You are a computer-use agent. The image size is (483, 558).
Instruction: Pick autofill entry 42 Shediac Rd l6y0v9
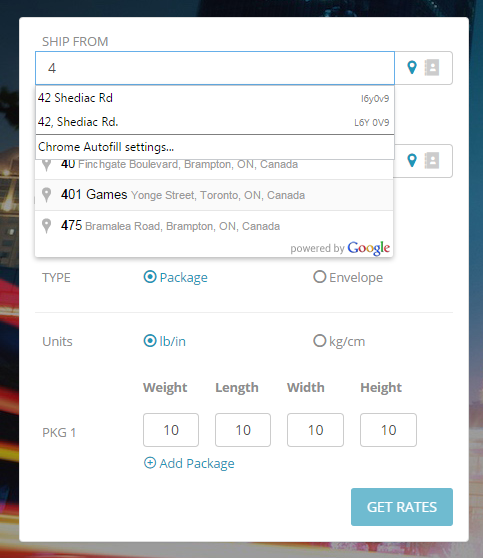(x=215, y=98)
